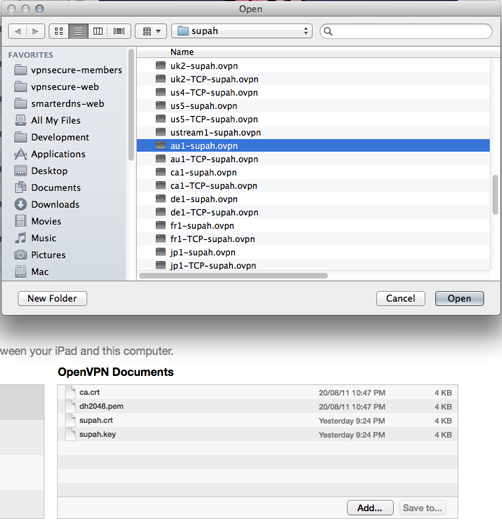Screen dimensions: 502x522
Task: Select file au1-TCP-supah.ovpn
Action: tap(313, 159)
